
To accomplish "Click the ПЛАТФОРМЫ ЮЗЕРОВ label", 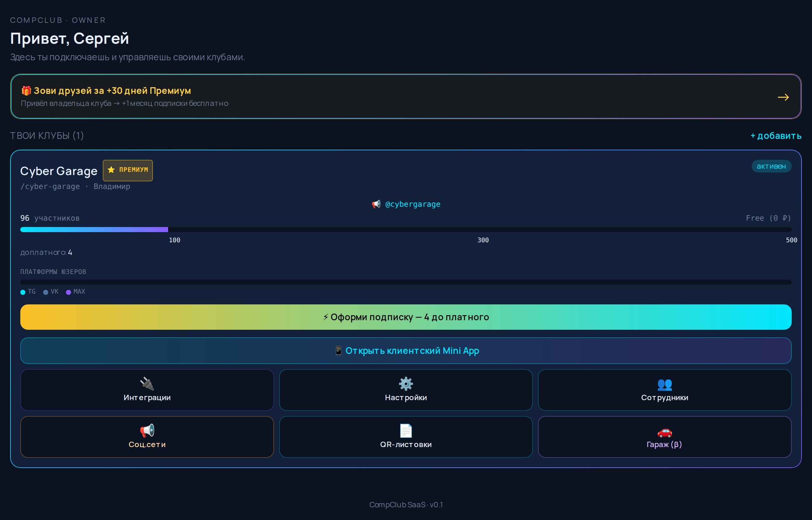I will (53, 272).
